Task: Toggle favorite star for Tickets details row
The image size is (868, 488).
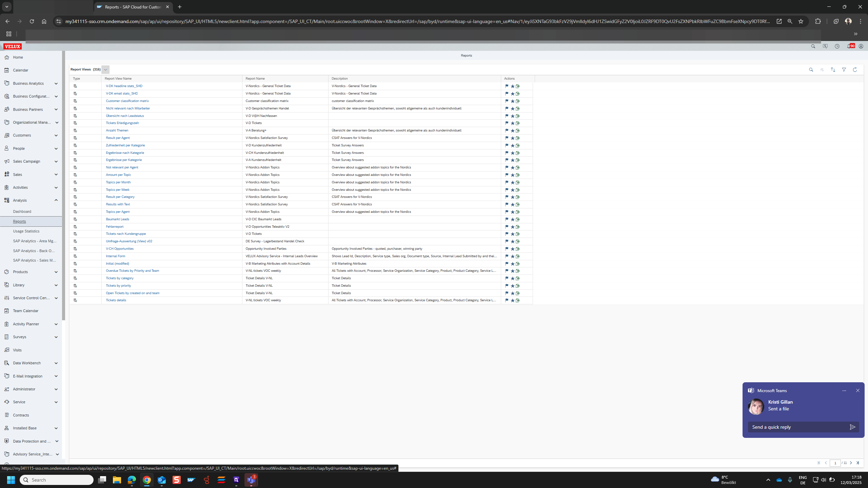Action: pyautogui.click(x=512, y=301)
